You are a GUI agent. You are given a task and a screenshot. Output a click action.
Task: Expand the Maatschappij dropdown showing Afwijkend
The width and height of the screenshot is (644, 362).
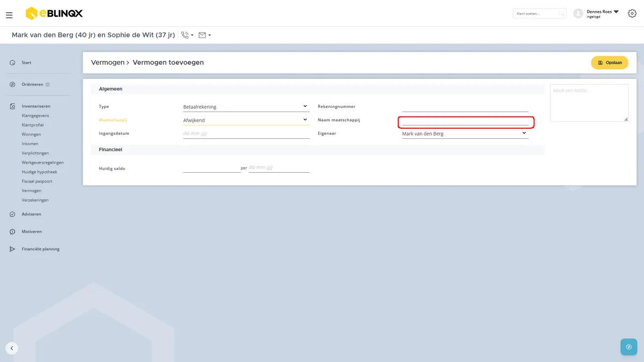[246, 120]
